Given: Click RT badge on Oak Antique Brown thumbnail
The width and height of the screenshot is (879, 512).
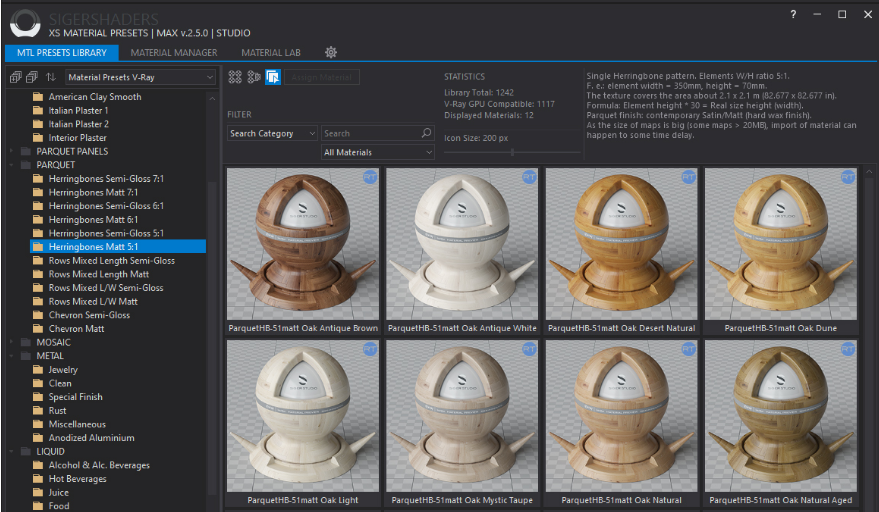Looking at the screenshot, I should (x=370, y=177).
